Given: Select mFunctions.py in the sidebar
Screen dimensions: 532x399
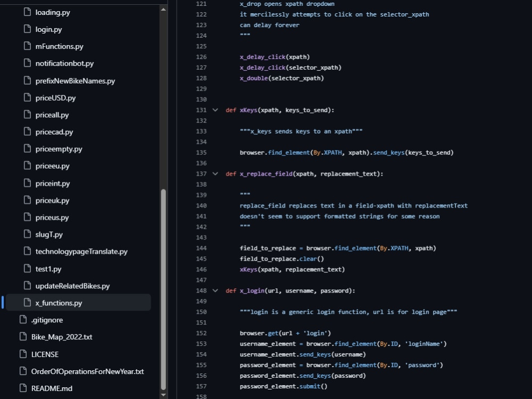Looking at the screenshot, I should pos(60,46).
